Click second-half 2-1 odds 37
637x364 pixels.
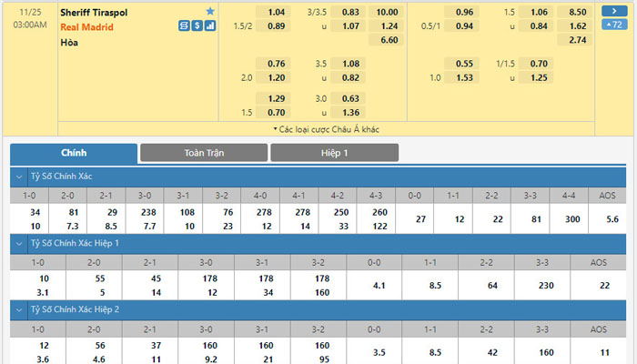[x=156, y=345]
